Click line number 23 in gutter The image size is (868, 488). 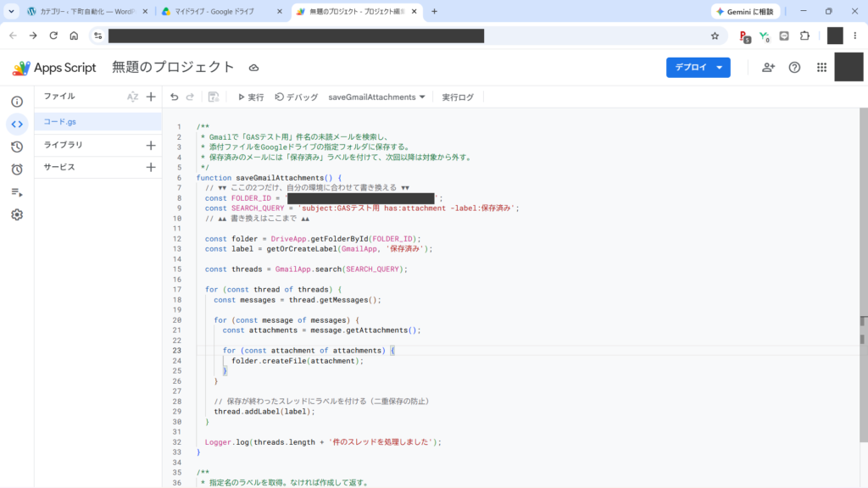(x=177, y=350)
